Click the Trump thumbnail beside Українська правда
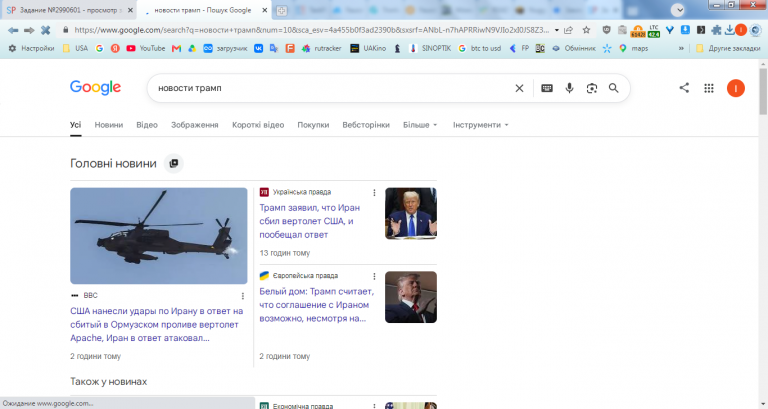 (x=410, y=214)
